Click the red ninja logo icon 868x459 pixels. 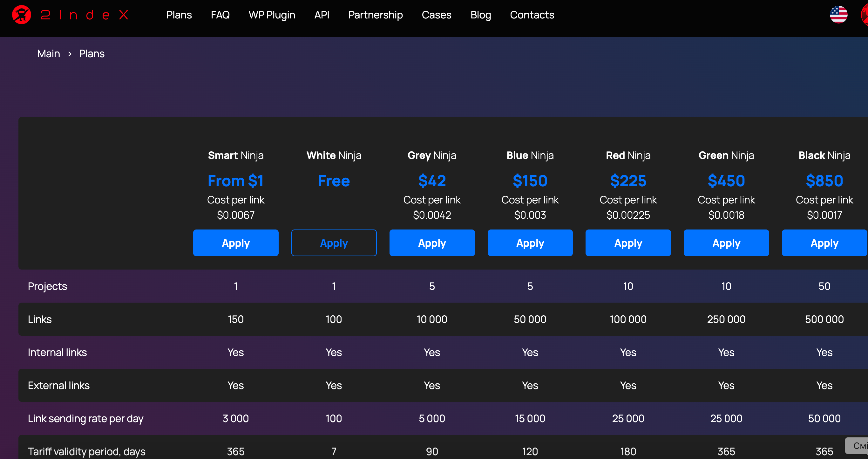tap(21, 15)
